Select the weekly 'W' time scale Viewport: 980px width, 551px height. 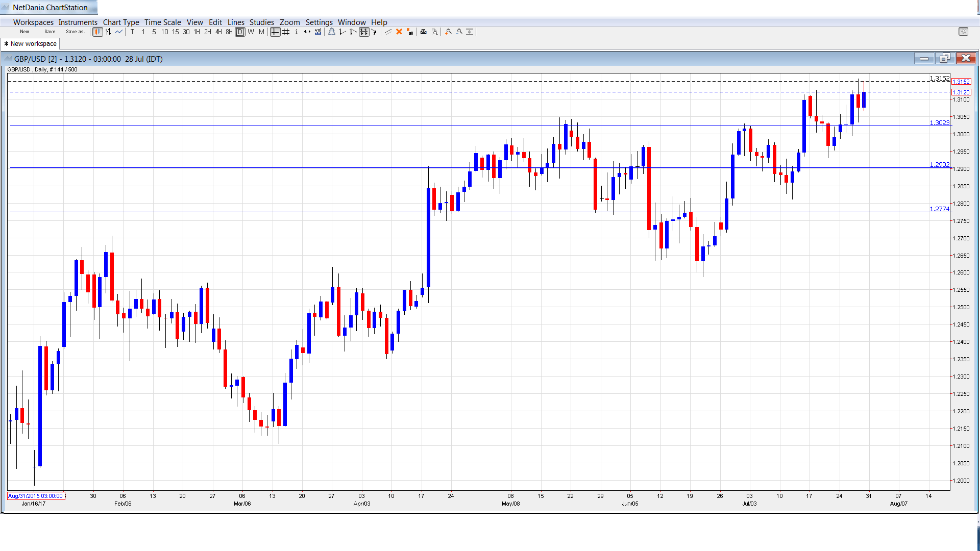click(x=251, y=32)
